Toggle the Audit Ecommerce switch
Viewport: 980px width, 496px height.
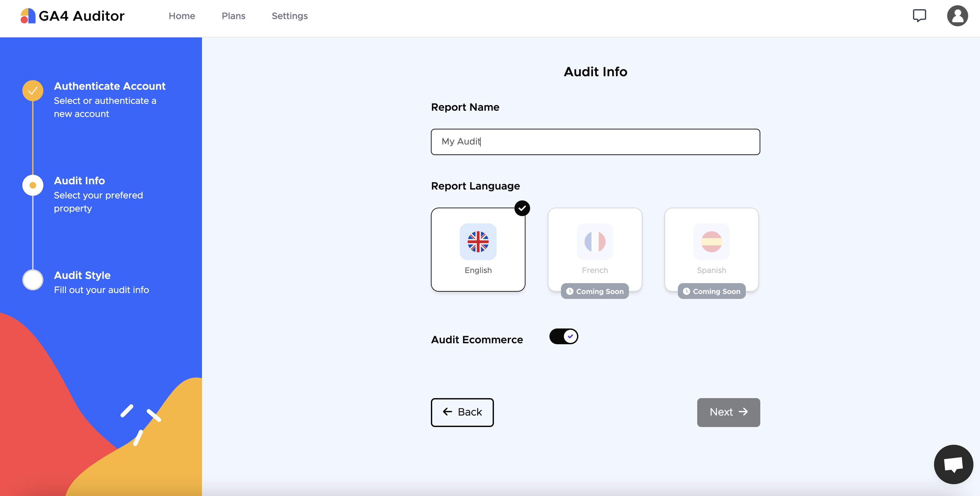(x=564, y=337)
